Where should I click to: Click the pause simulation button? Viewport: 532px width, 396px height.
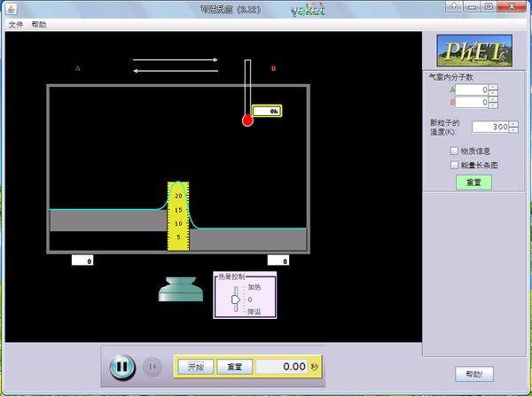pyautogui.click(x=122, y=367)
